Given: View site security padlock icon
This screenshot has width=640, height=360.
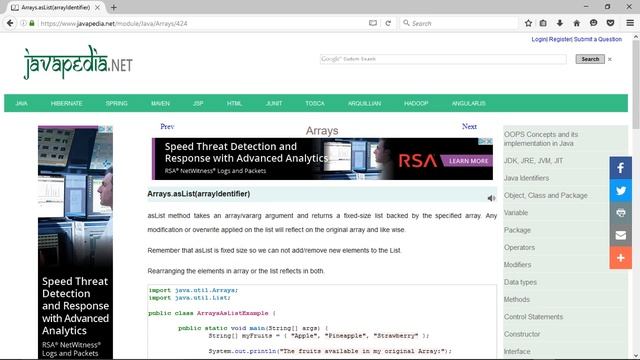Looking at the screenshot, I should pos(32,23).
